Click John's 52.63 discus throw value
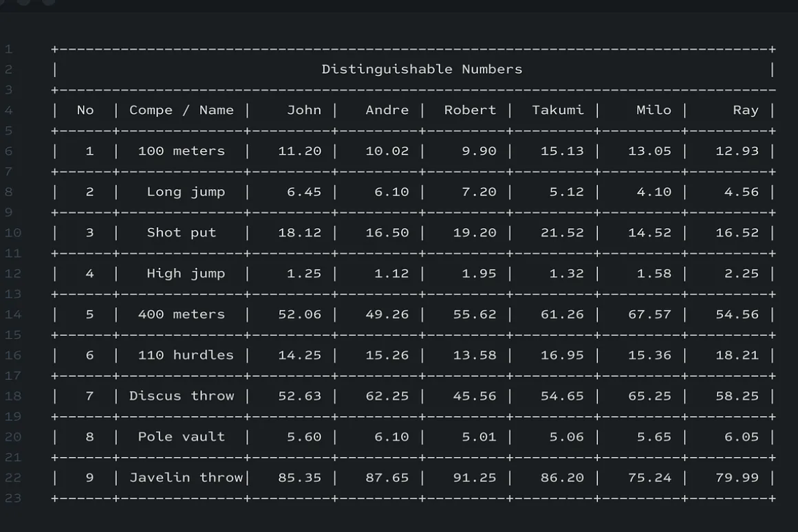This screenshot has height=532, width=798. 300,396
